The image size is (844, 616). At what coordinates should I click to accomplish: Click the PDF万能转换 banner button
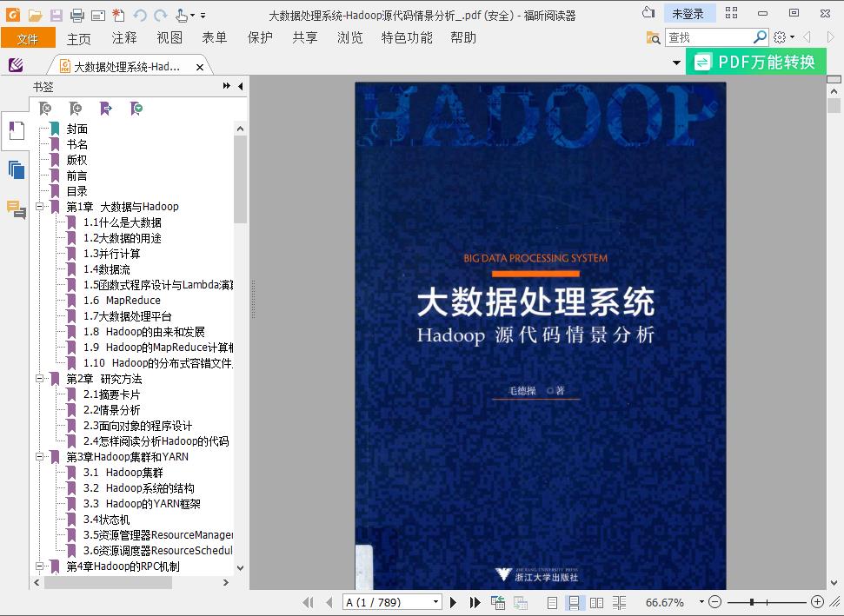(x=755, y=62)
